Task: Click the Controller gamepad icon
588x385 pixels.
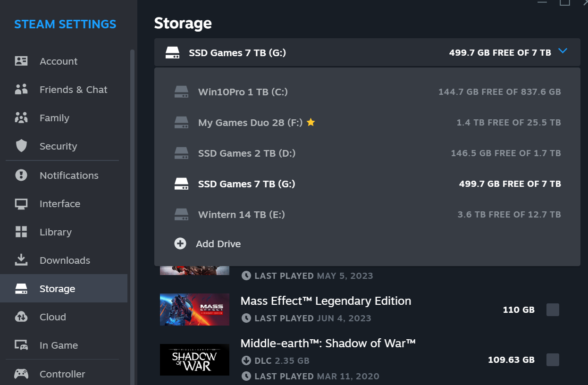Action: (21, 374)
